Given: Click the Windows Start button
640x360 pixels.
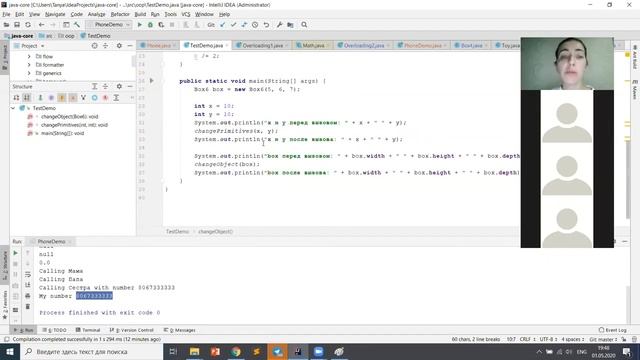Looking at the screenshot, I should coord(10,351).
